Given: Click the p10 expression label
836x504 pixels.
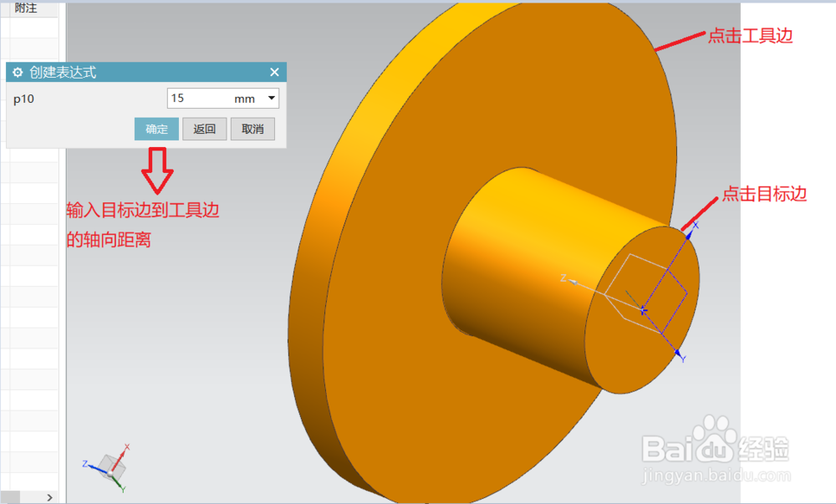Looking at the screenshot, I should coord(24,99).
